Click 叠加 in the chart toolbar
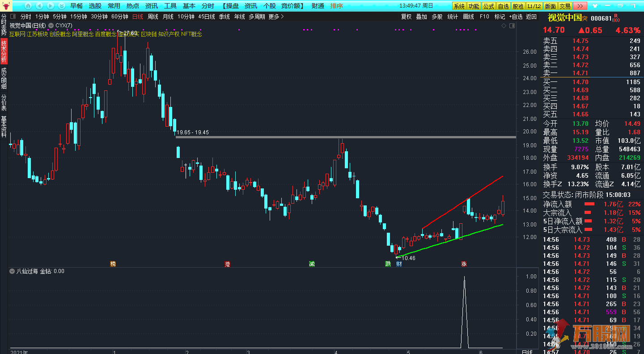The width and height of the screenshot is (644, 354). click(x=421, y=17)
